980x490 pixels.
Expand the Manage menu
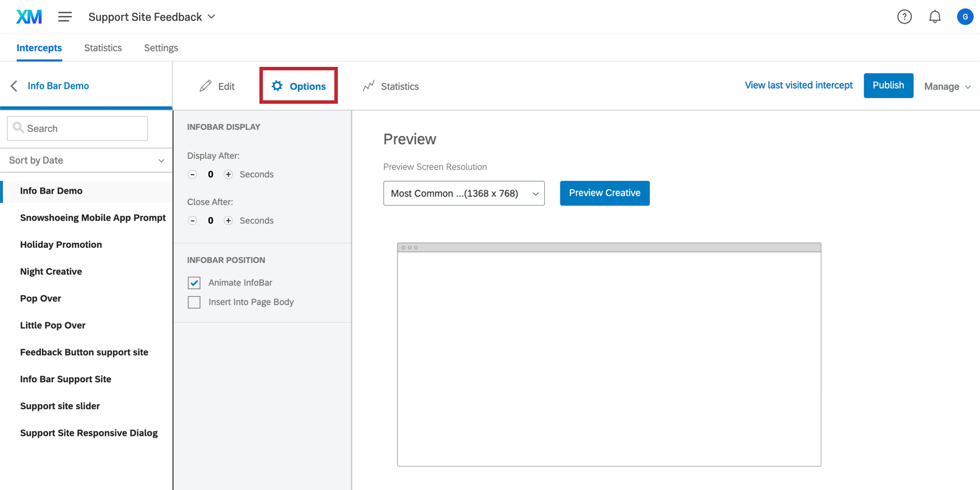(x=947, y=86)
